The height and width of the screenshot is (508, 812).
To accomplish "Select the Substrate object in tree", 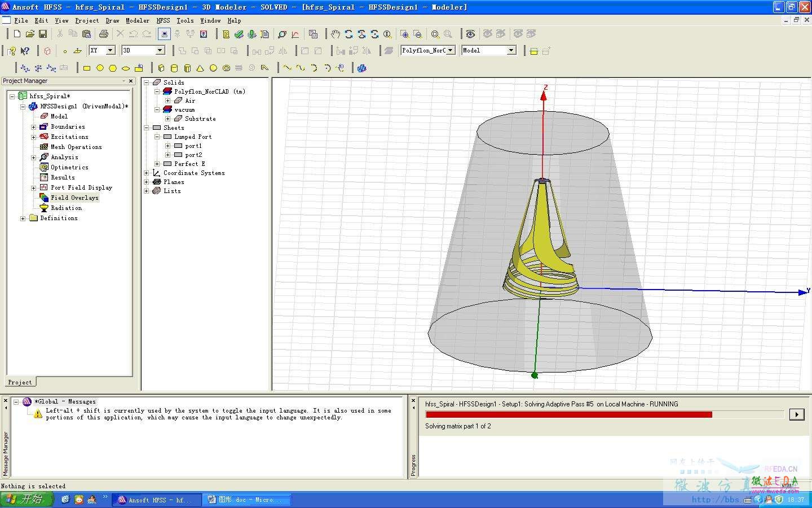I will tap(200, 119).
